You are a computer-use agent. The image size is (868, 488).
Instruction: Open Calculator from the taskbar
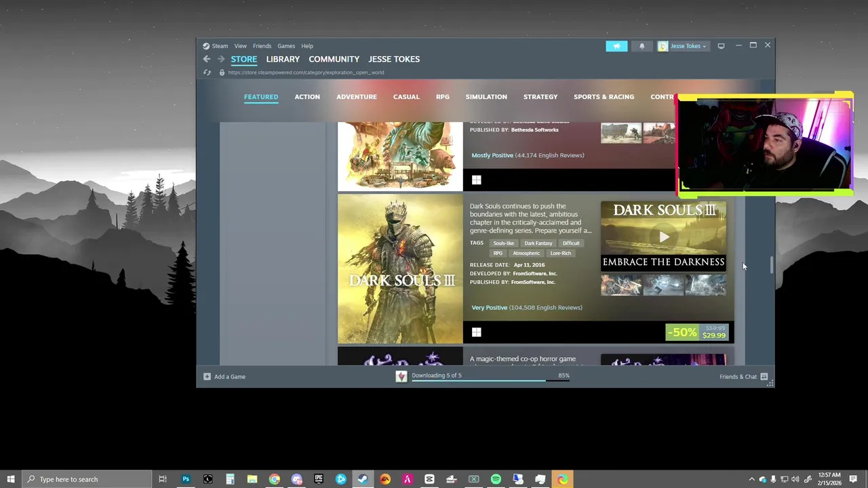[230, 479]
